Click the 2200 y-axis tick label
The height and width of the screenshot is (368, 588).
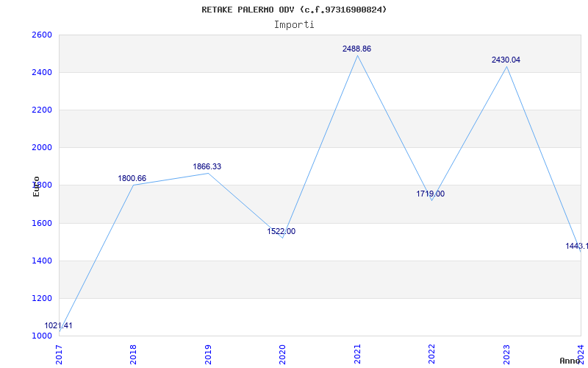click(42, 110)
